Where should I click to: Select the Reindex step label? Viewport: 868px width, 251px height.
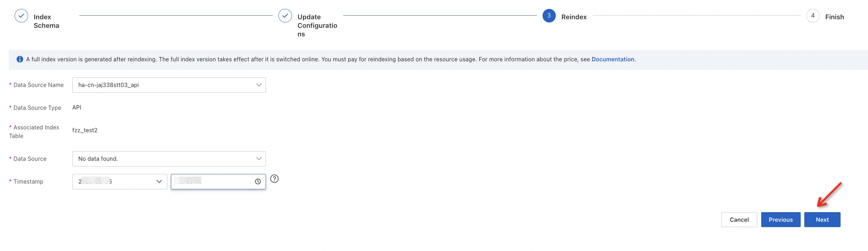coord(574,17)
